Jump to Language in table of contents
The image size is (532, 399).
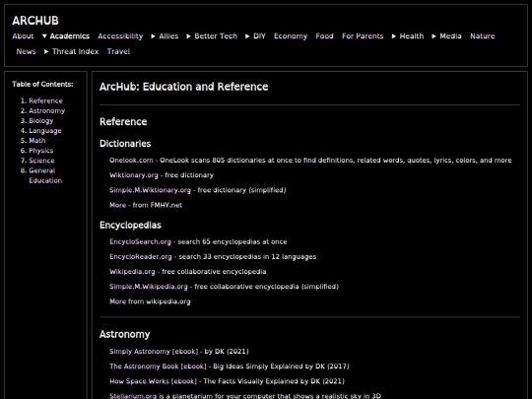(x=45, y=131)
